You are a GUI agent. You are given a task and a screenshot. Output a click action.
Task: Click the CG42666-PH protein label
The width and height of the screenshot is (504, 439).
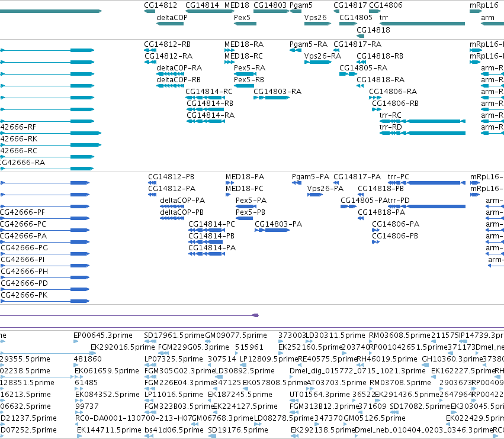(24, 272)
